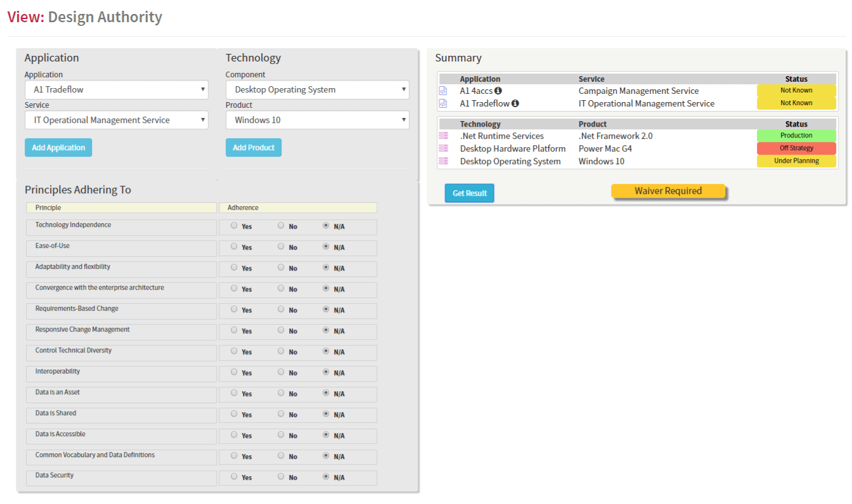The image size is (852, 504).
Task: Select Yes for Control Technical Diversity
Action: click(x=235, y=351)
